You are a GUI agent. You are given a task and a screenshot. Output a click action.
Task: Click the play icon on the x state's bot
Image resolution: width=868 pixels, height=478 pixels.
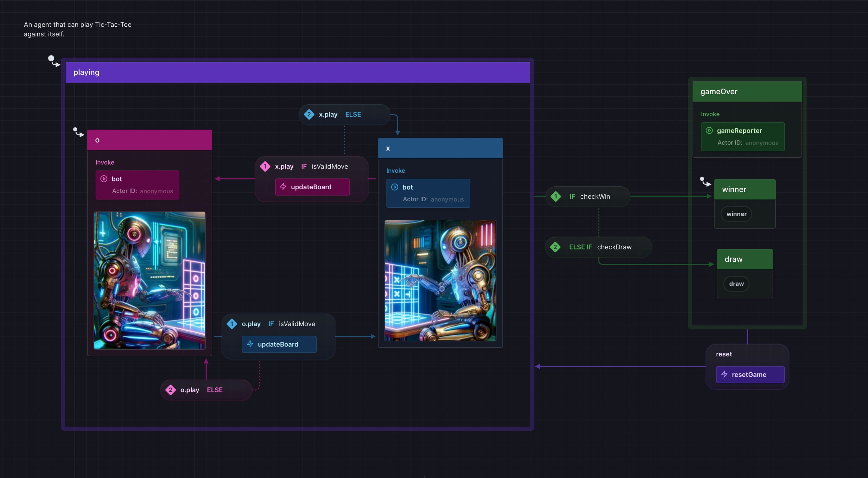[395, 187]
